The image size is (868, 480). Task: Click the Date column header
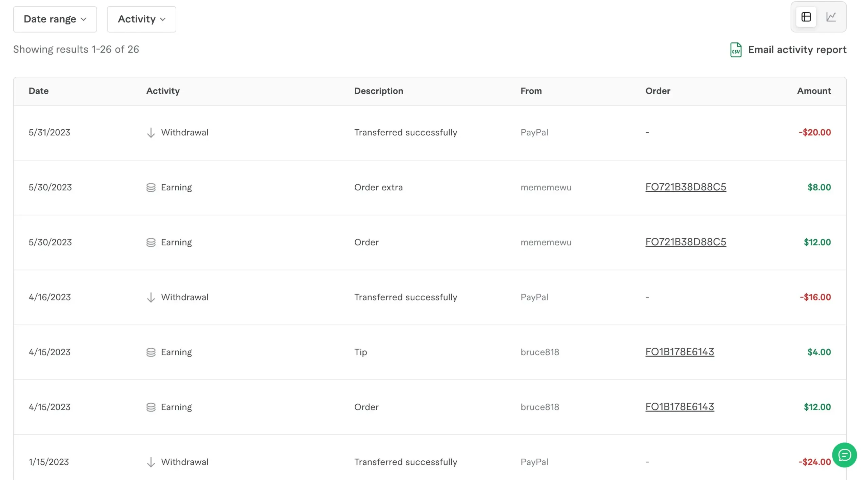pyautogui.click(x=39, y=91)
